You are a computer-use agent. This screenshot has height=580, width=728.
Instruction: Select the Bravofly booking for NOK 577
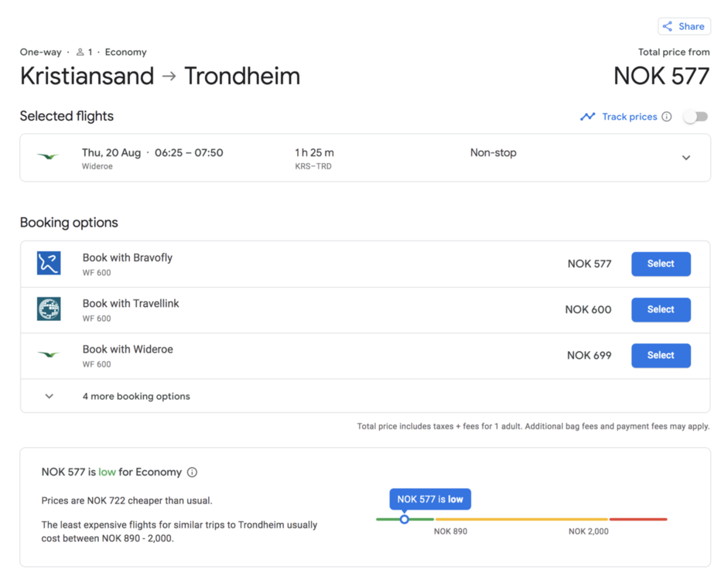click(x=661, y=264)
